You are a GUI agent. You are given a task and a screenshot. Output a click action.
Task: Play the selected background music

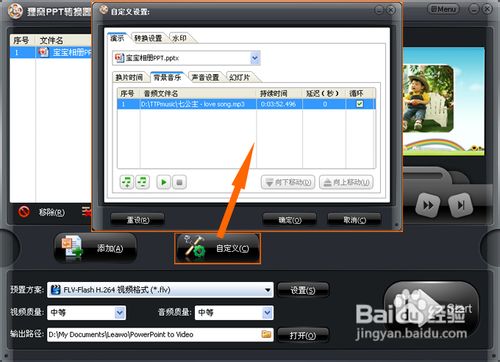[x=164, y=182]
